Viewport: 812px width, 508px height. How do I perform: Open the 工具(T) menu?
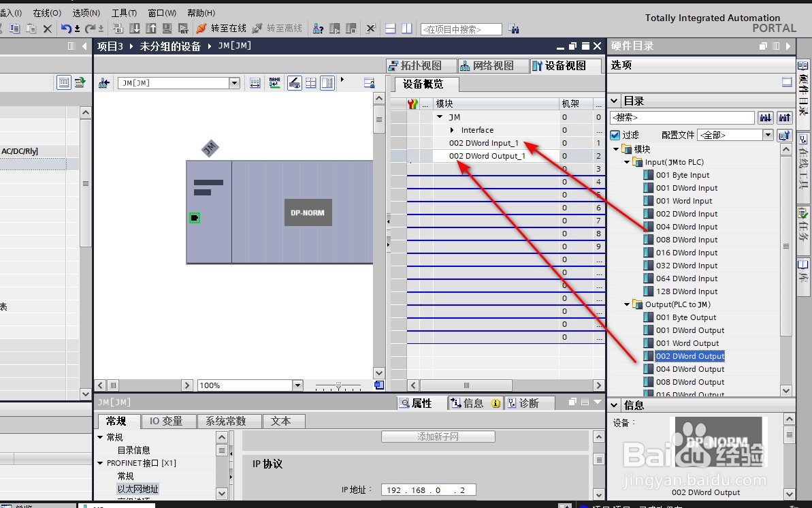[x=124, y=13]
